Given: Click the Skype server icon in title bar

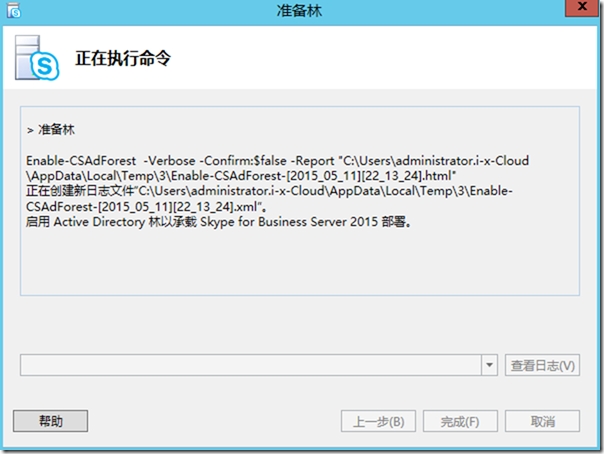Looking at the screenshot, I should (13, 10).
